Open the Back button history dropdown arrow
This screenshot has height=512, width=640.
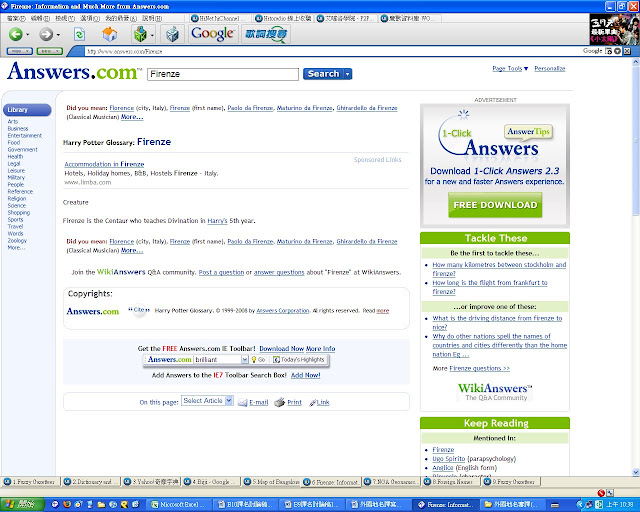coord(28,35)
